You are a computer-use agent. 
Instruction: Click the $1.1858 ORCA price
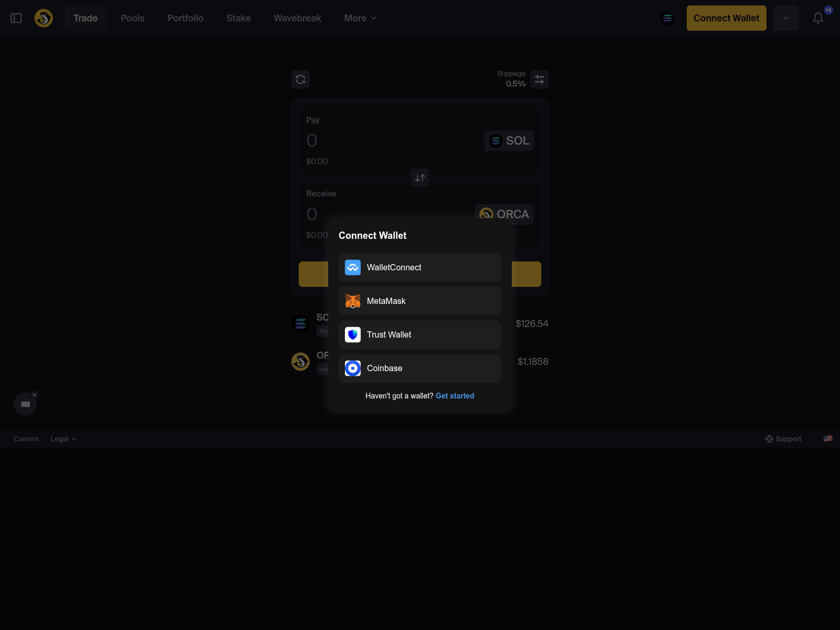click(533, 362)
